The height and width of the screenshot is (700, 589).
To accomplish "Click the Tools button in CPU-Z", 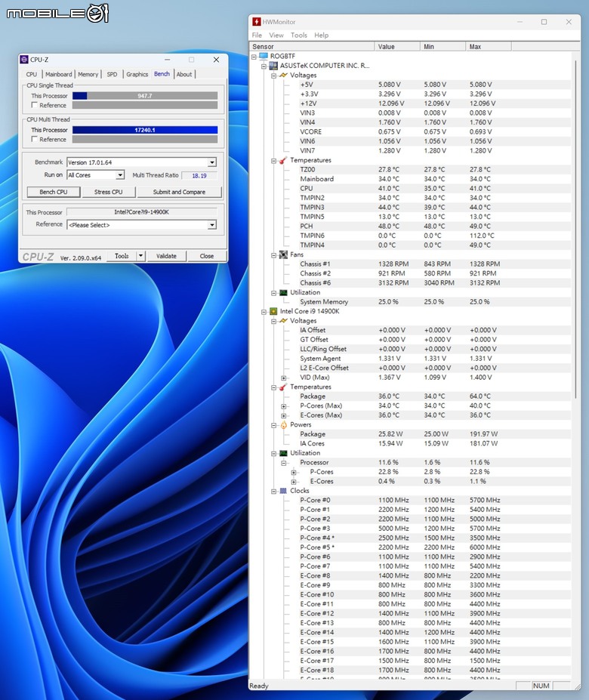I will click(122, 256).
